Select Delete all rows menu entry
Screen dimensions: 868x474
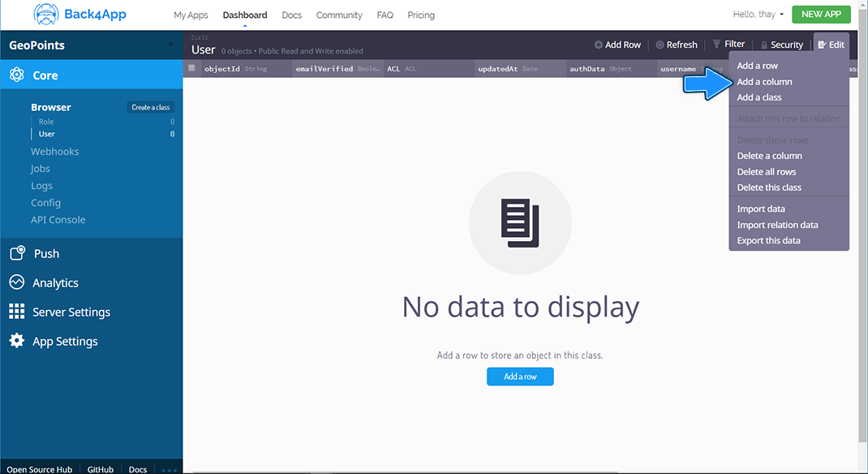click(767, 172)
